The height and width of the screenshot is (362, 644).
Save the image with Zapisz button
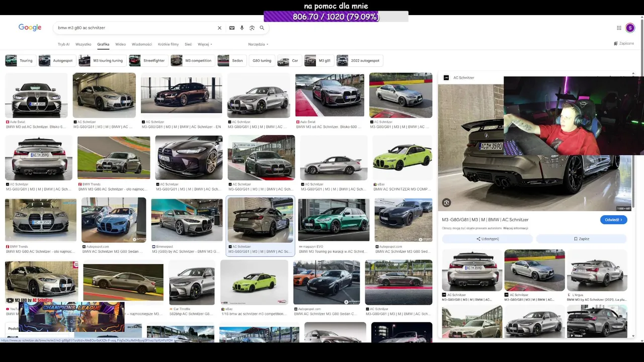click(x=582, y=239)
